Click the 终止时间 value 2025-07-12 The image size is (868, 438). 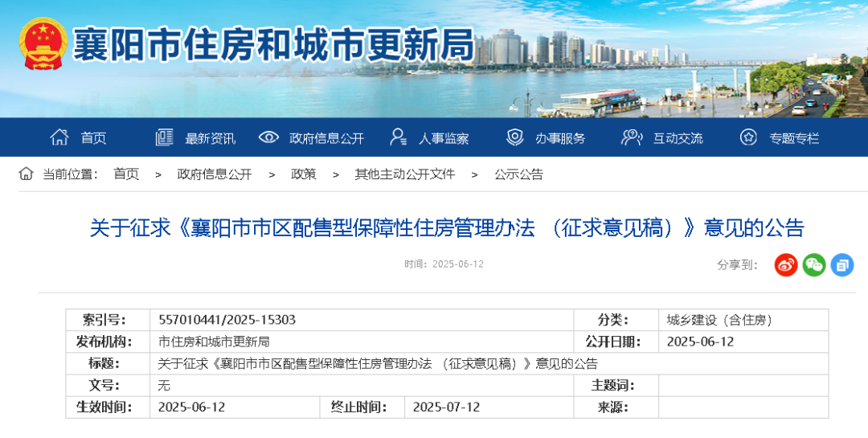[446, 407]
